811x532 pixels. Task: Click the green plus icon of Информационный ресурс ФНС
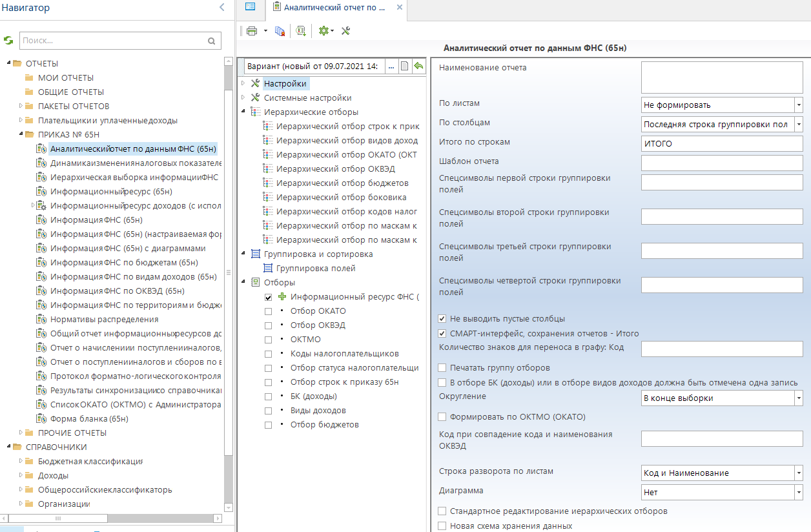(x=282, y=296)
